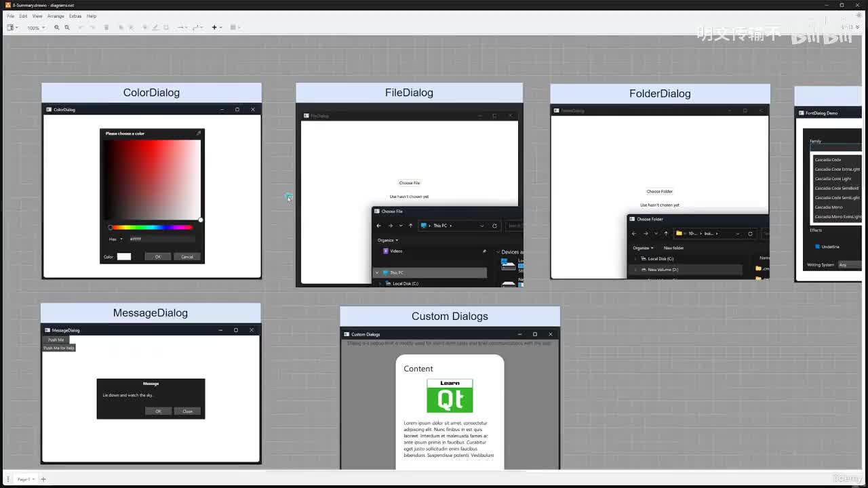The width and height of the screenshot is (868, 488).
Task: Open the File menu
Action: [10, 16]
